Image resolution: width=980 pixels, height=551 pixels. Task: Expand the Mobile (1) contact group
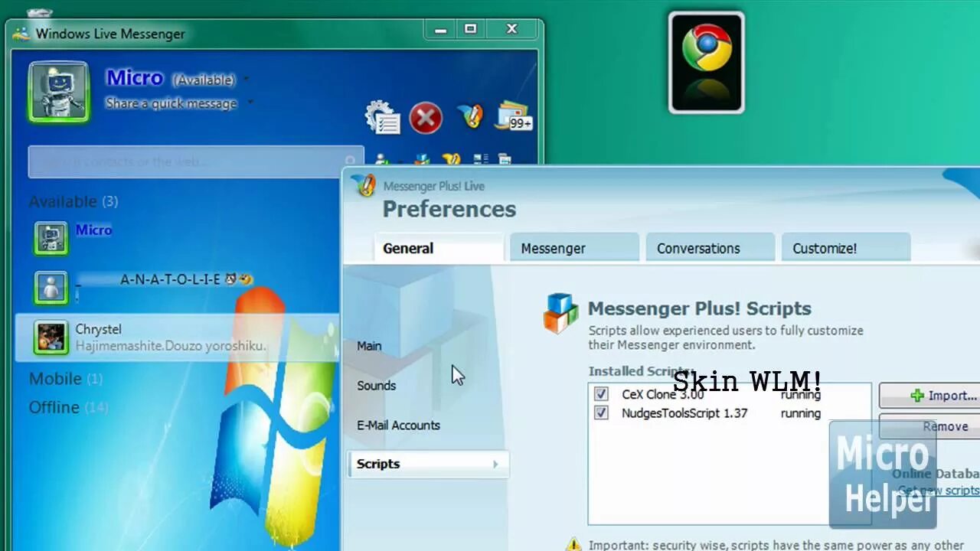tap(65, 379)
